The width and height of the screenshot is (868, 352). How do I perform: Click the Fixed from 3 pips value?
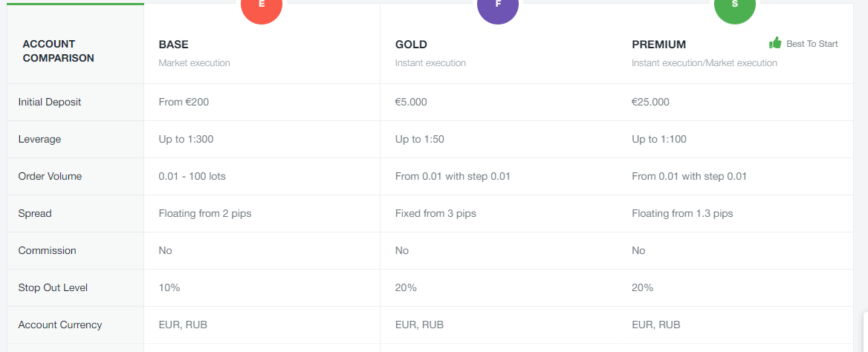[435, 213]
